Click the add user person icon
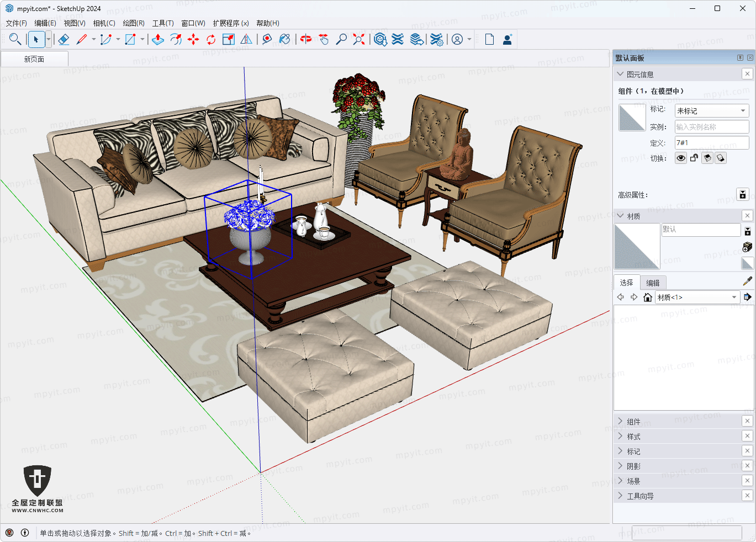The width and height of the screenshot is (756, 542). click(x=507, y=39)
